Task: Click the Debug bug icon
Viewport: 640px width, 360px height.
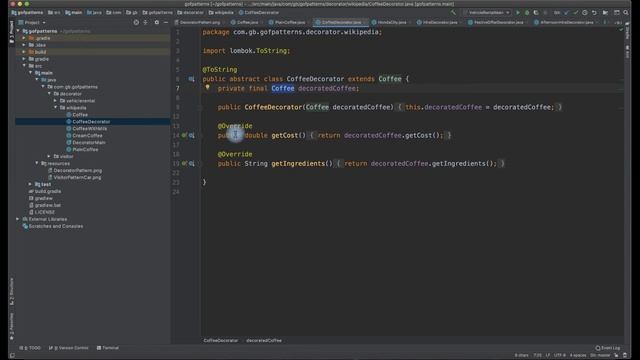Action: click(527, 13)
